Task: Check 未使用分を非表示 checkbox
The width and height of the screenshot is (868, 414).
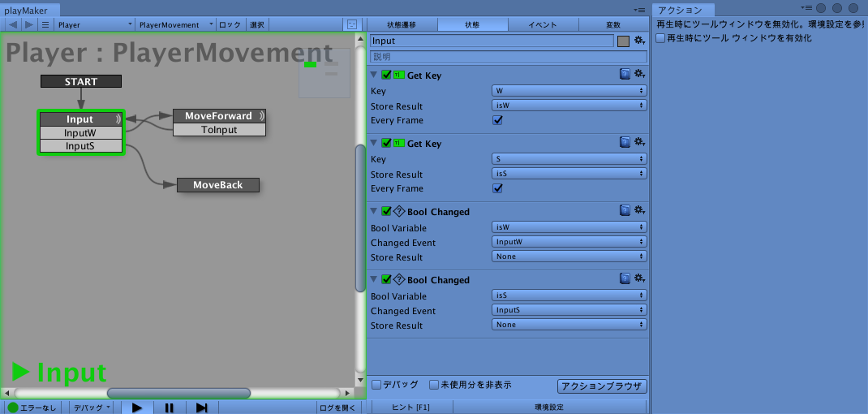Action: click(434, 385)
